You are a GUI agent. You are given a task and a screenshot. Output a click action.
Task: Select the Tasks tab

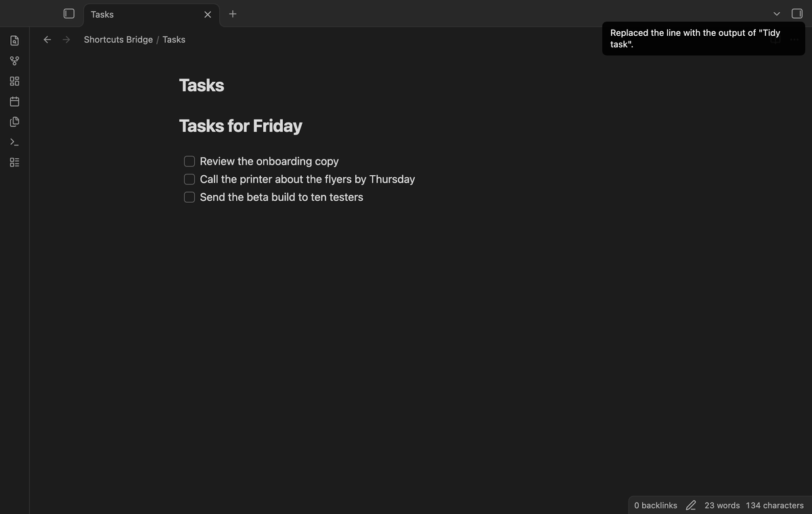pyautogui.click(x=152, y=14)
